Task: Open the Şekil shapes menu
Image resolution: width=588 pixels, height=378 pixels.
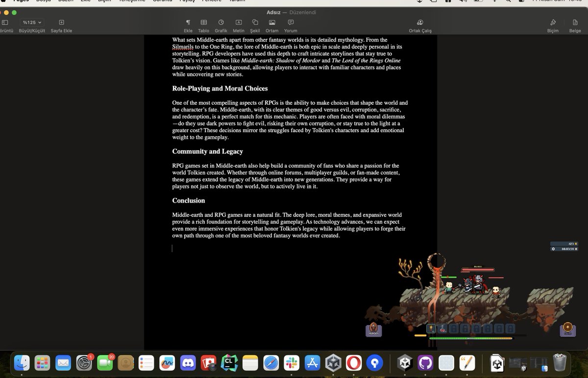Action: pyautogui.click(x=255, y=23)
